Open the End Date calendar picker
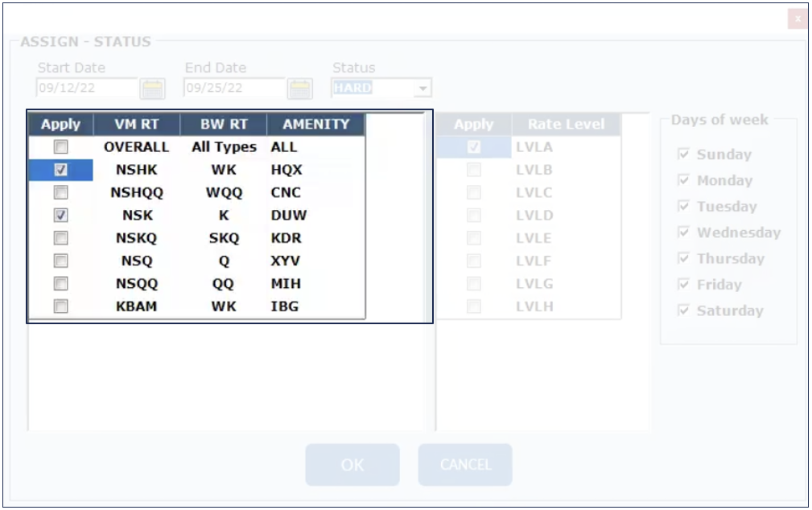The image size is (812, 510). point(300,88)
